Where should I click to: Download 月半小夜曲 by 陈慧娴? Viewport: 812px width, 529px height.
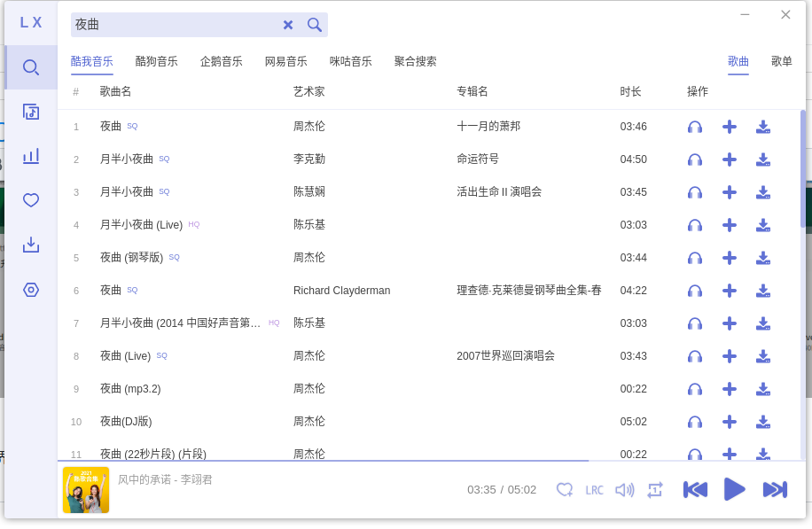(763, 192)
